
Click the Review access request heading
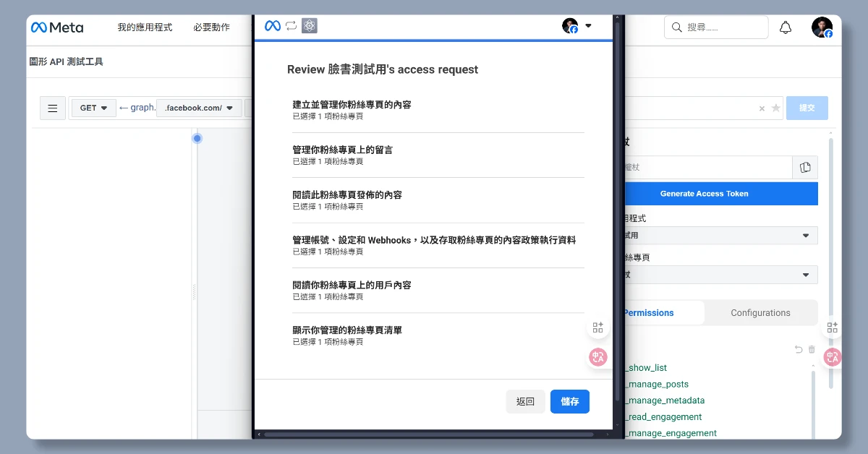pyautogui.click(x=383, y=69)
